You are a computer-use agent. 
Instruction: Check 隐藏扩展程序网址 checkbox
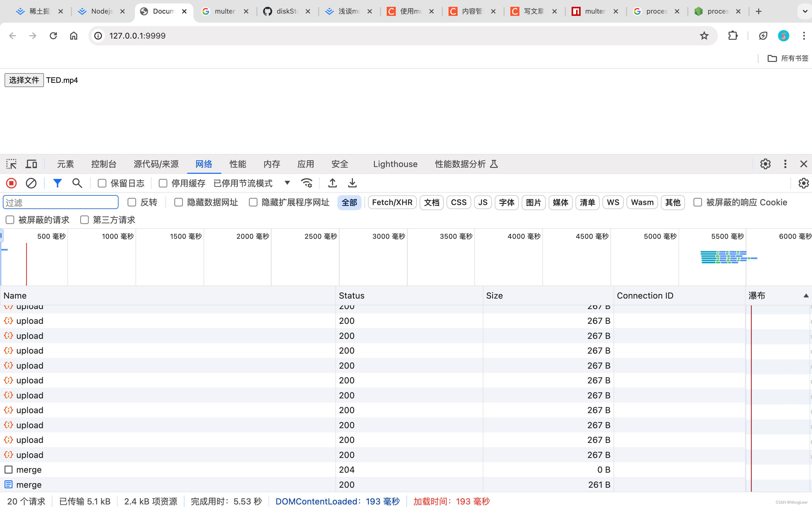click(x=253, y=202)
